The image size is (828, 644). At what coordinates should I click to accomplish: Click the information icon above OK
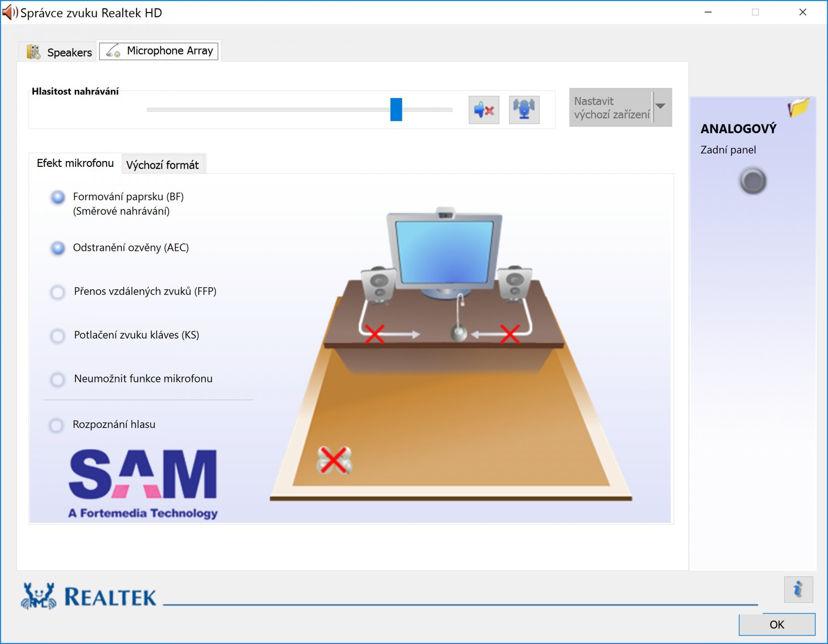[x=798, y=589]
